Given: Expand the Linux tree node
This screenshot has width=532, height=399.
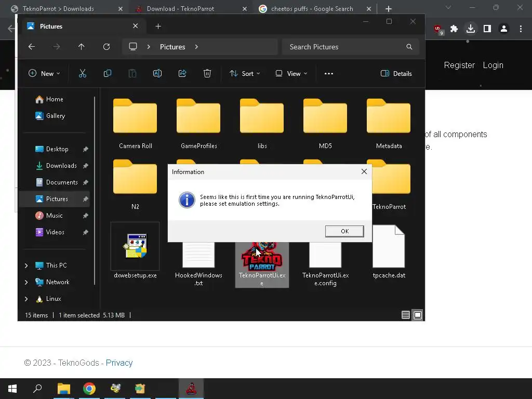Looking at the screenshot, I should coord(26,299).
